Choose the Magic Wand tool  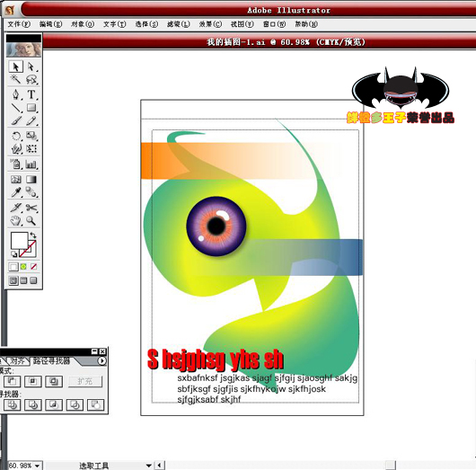(16, 80)
